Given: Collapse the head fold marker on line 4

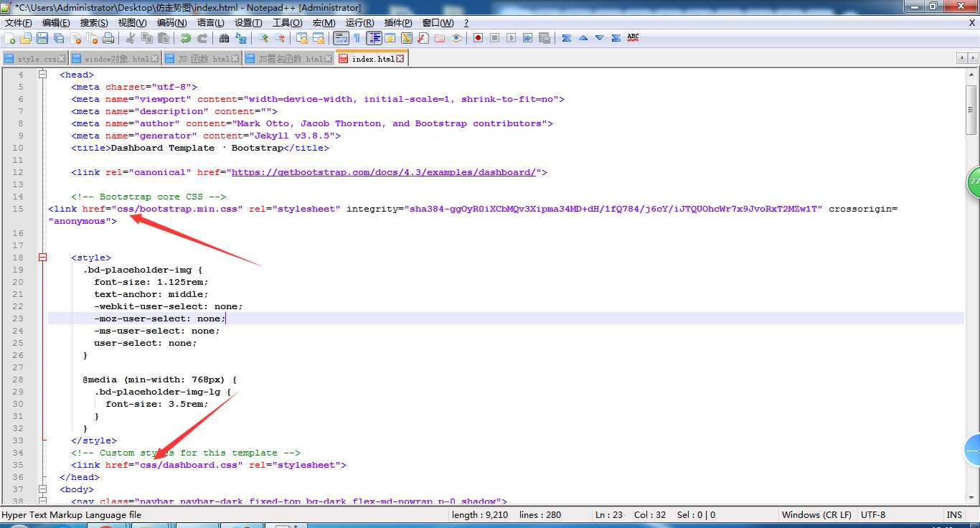Looking at the screenshot, I should [x=42, y=75].
